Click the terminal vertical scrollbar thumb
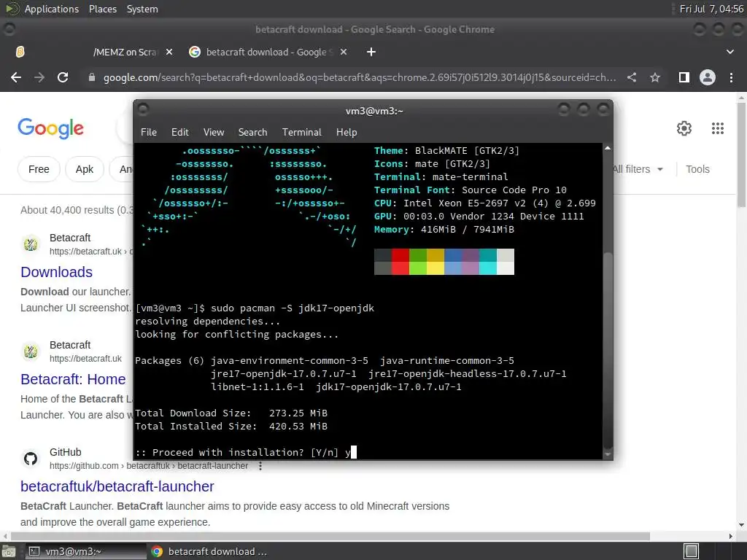This screenshot has width=747, height=560. point(608,349)
